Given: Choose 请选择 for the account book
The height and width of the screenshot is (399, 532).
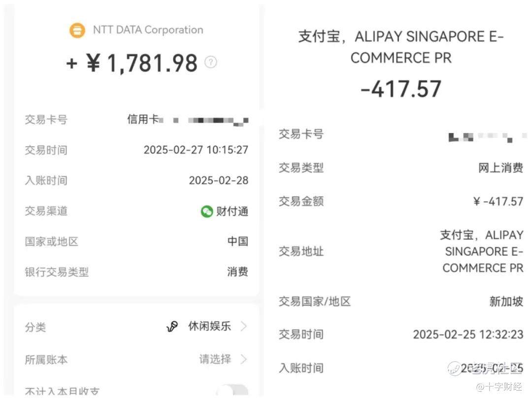Looking at the screenshot, I should pyautogui.click(x=215, y=359).
